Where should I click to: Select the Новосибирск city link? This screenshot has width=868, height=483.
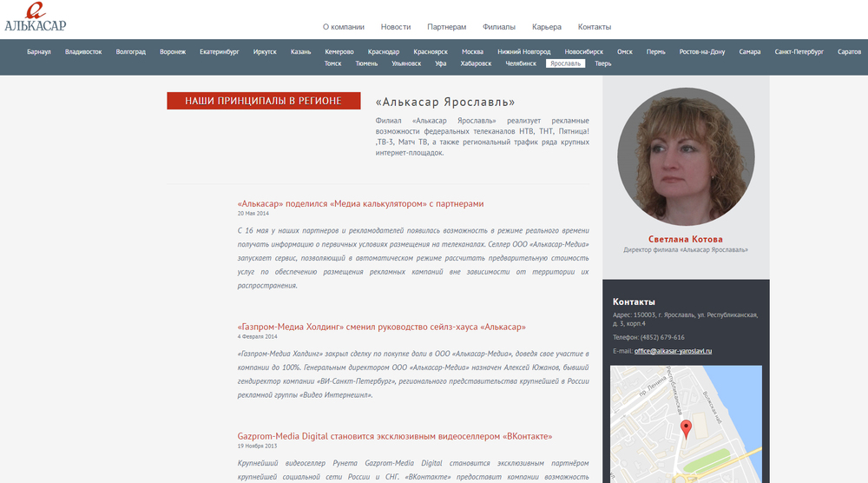583,51
